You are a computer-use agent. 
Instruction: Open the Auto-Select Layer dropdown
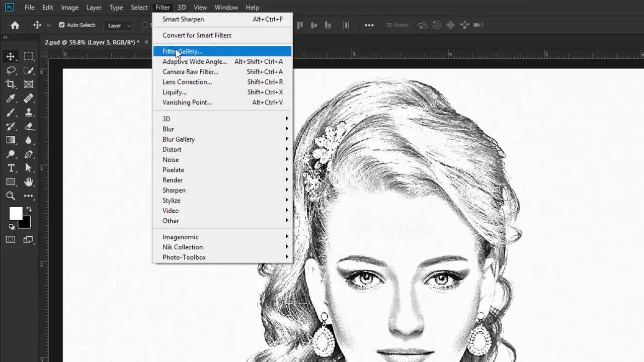[x=119, y=25]
